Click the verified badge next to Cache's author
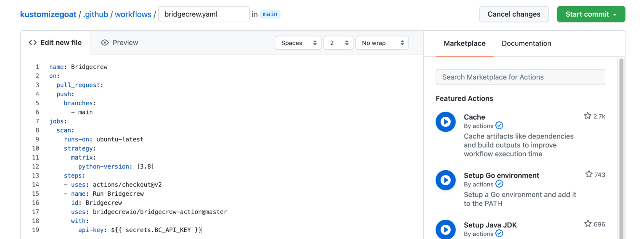The image size is (644, 239). pos(499,125)
